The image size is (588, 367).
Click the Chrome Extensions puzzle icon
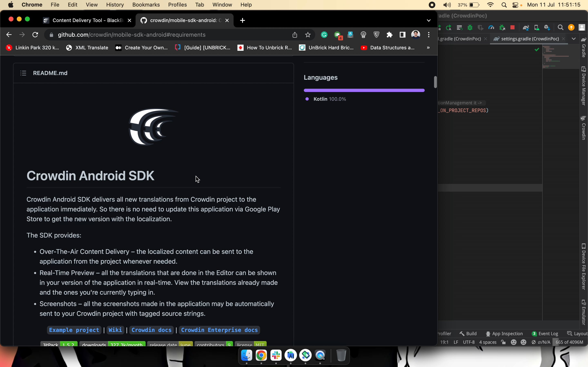390,35
